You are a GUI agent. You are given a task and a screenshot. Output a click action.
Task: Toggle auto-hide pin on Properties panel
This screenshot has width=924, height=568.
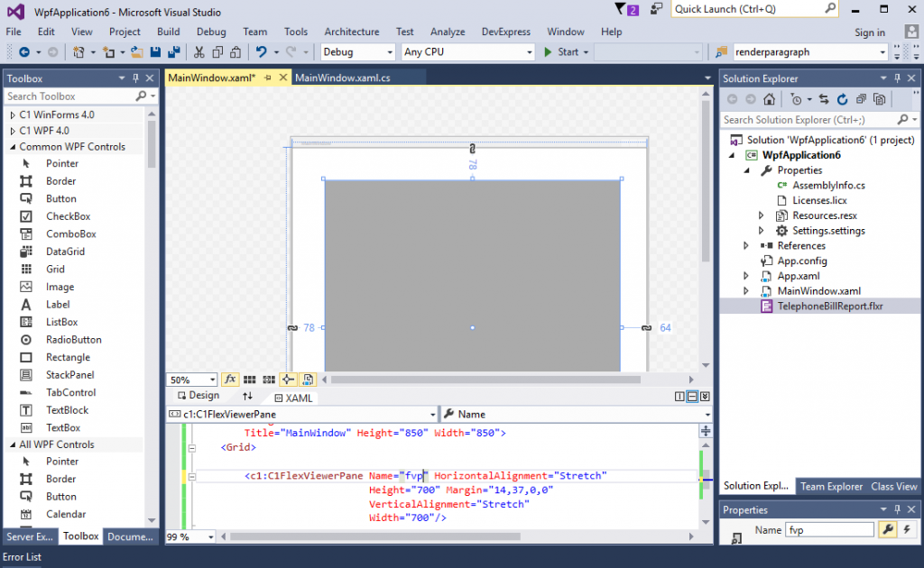coord(898,509)
